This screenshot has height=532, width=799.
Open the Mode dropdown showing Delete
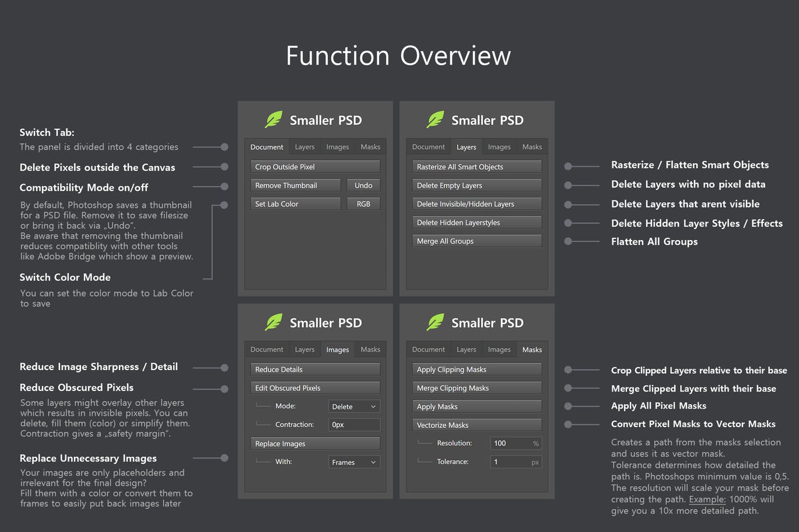pos(353,406)
